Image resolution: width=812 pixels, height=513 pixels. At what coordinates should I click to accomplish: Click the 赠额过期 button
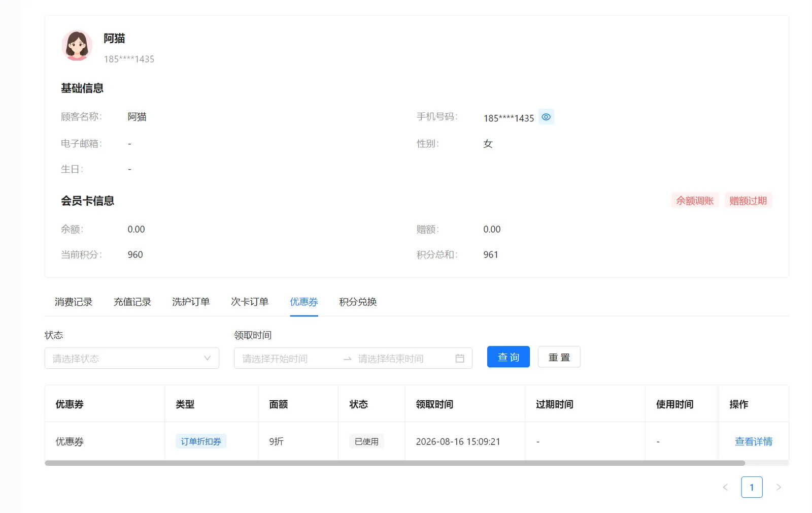click(748, 201)
